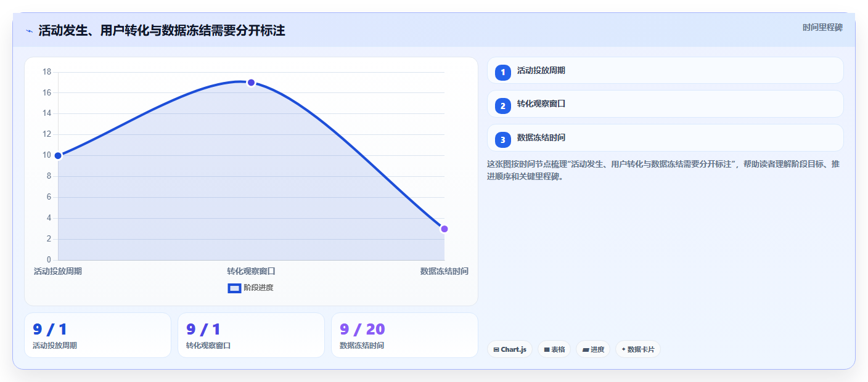Open the 9 / 1 活动投放周期 card

(97, 335)
